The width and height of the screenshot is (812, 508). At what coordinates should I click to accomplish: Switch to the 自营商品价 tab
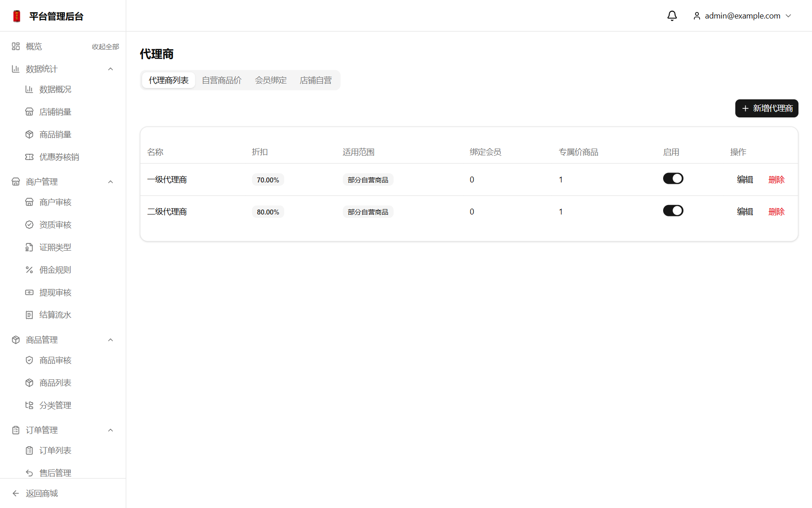[x=221, y=80]
